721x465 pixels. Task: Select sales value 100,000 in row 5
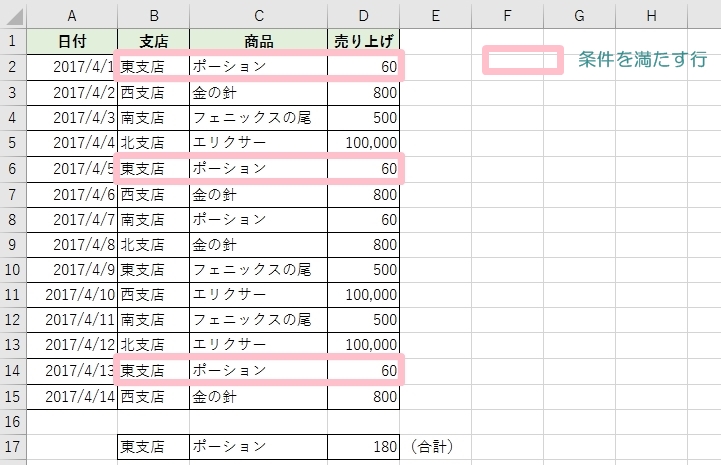[363, 143]
